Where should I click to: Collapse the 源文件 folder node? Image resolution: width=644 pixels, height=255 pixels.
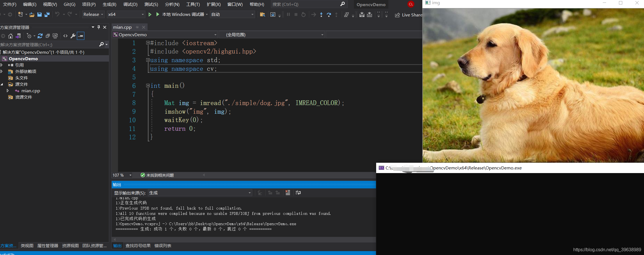tap(2, 84)
